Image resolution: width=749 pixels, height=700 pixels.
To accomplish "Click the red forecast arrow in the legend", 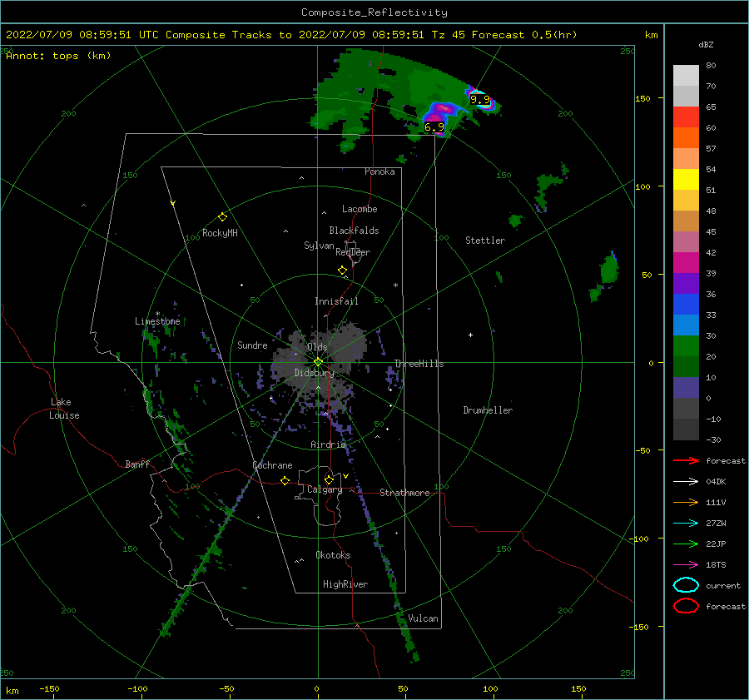I will pos(686,460).
